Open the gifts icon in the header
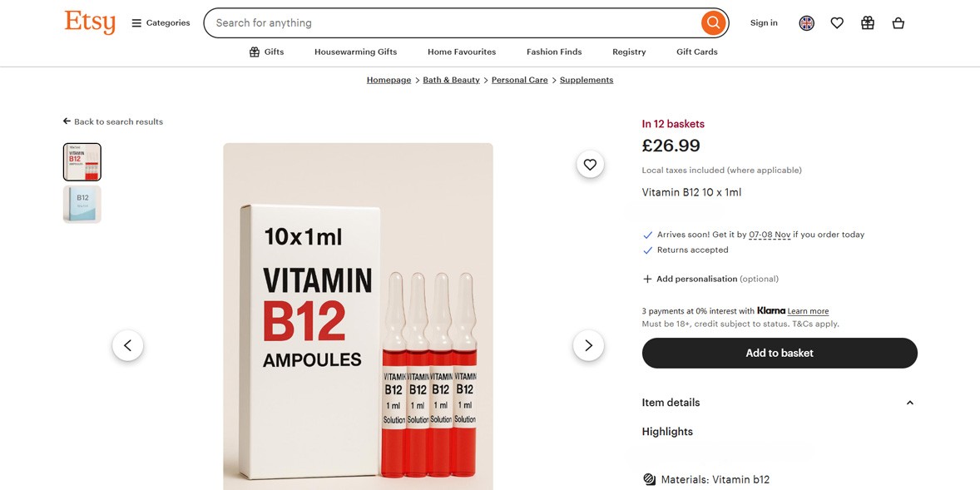This screenshot has height=490, width=980. click(867, 22)
